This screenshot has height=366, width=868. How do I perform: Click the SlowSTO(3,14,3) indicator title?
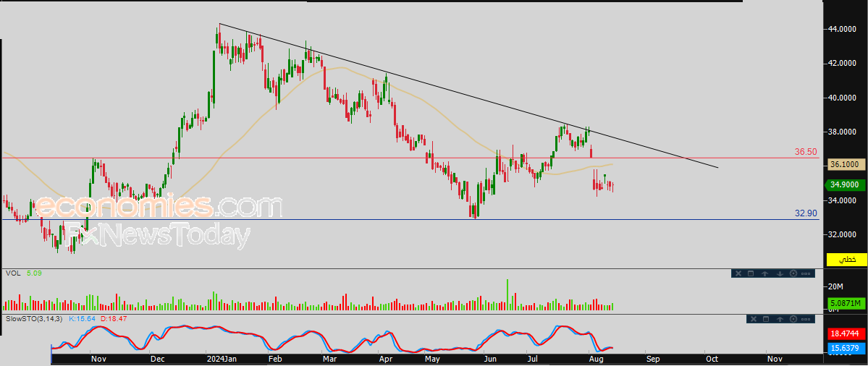coord(34,319)
